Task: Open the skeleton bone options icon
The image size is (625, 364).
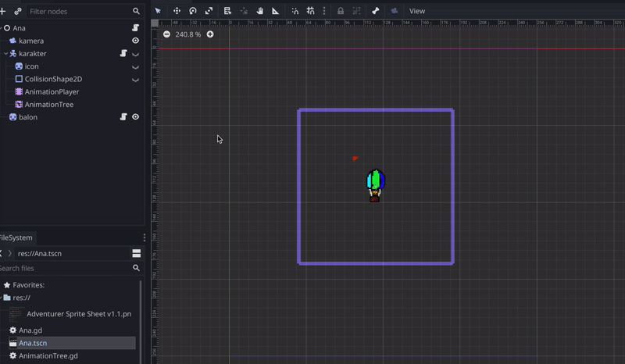Action: [x=376, y=11]
